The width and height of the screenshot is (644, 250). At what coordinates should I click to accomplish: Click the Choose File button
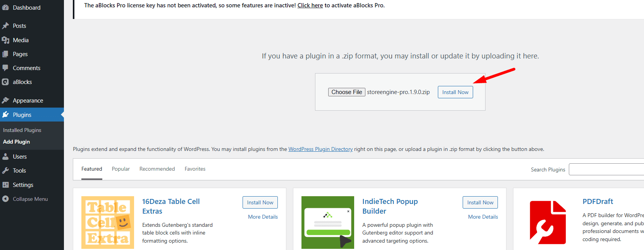(x=347, y=92)
